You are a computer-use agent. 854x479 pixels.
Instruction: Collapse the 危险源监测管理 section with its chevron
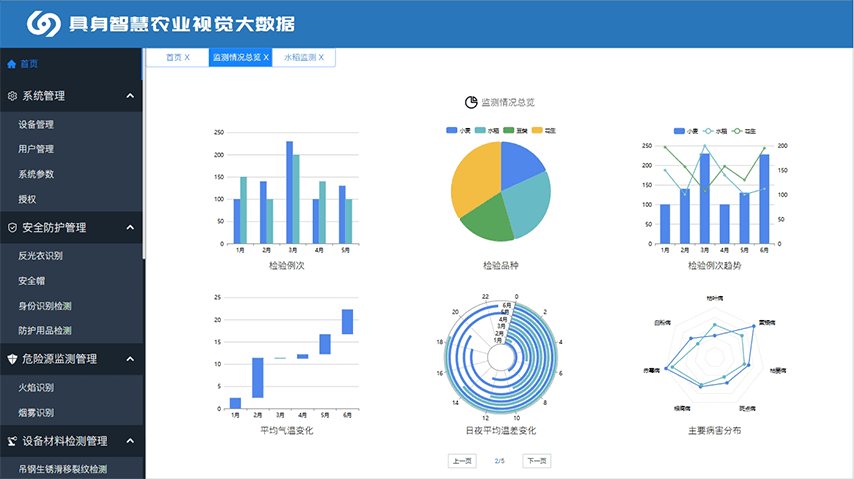pos(130,359)
